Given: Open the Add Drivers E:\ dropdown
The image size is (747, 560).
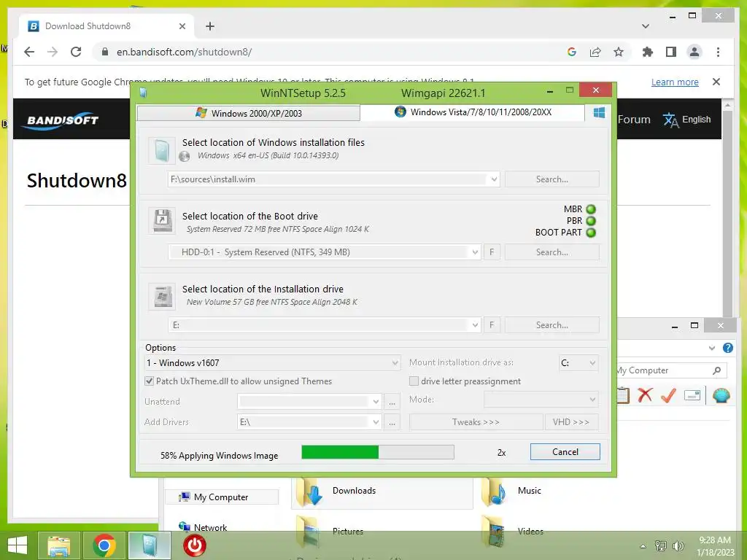Looking at the screenshot, I should (376, 422).
